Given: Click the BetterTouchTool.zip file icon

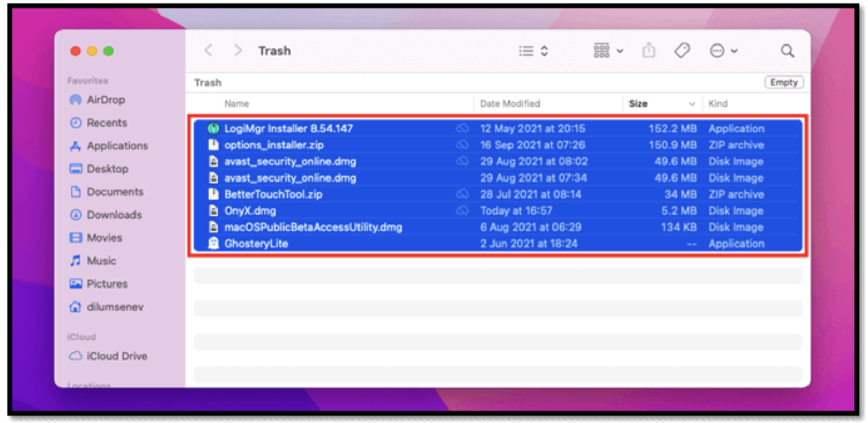Looking at the screenshot, I should 213,194.
